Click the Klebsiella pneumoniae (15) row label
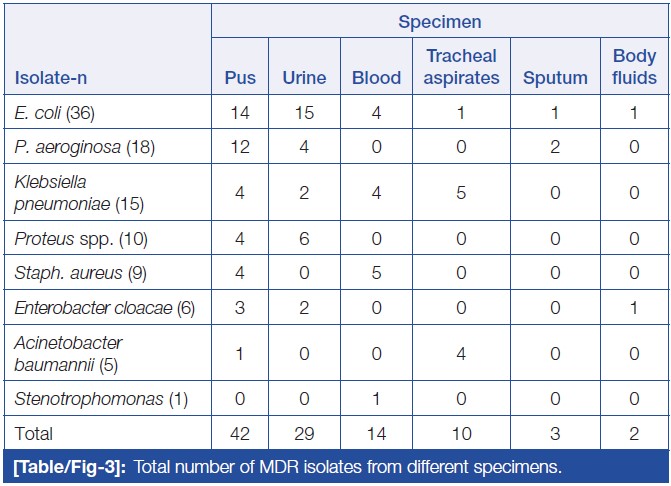 click(78, 193)
